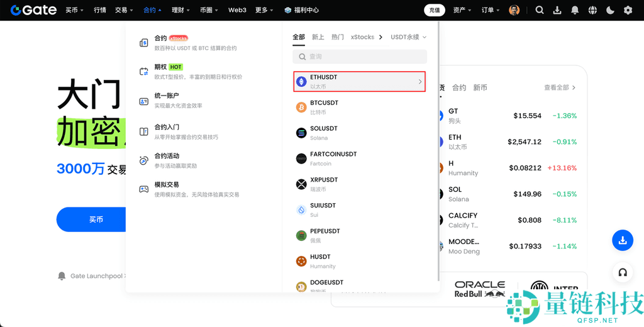
Task: Click the Bitcoin icon for BTCUSDT
Action: (x=301, y=108)
